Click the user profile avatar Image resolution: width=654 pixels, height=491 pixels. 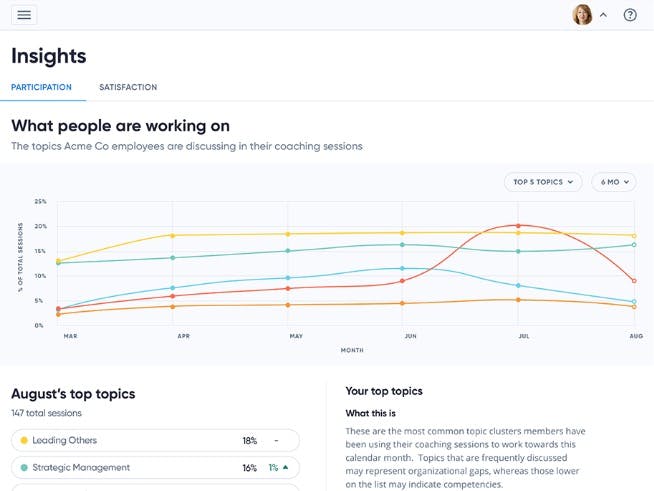[x=581, y=15]
